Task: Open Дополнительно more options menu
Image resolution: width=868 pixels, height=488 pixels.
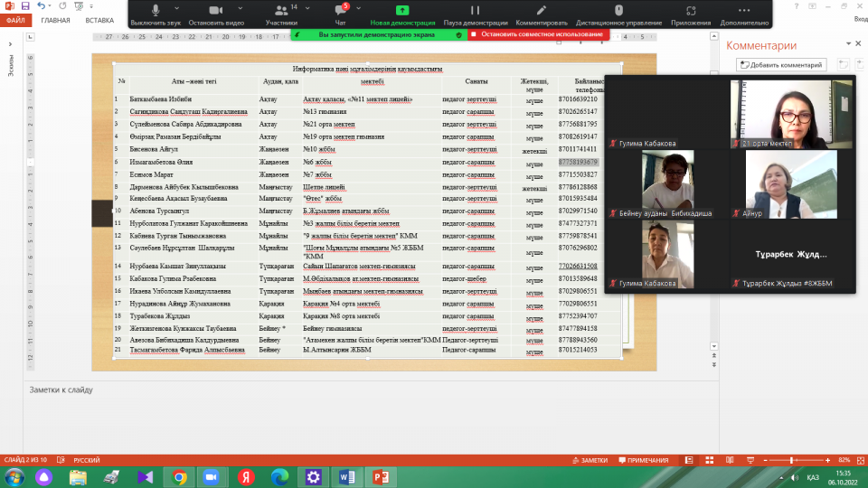Action: (x=744, y=14)
